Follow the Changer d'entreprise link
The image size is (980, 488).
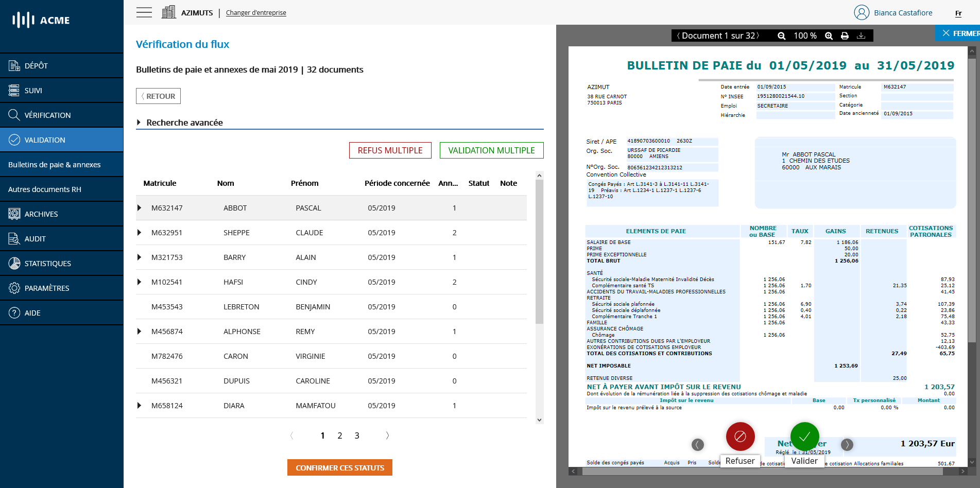tap(256, 13)
